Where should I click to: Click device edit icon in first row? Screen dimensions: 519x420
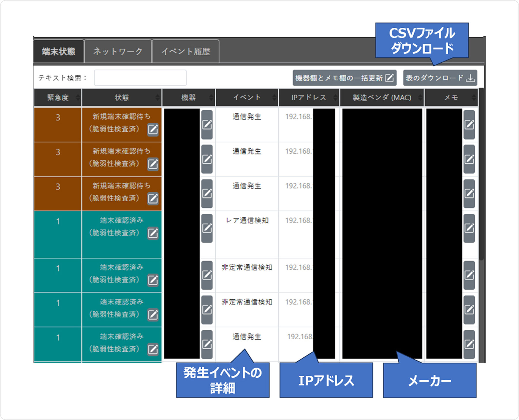[207, 125]
